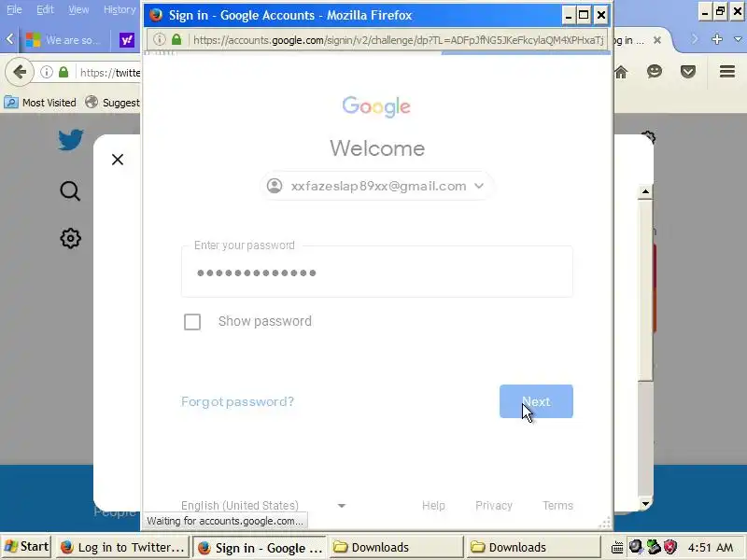Open first Downloads folder in taskbar
The image size is (747, 560).
395,547
